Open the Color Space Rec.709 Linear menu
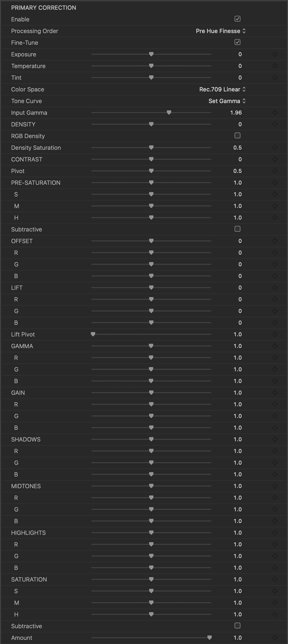The width and height of the screenshot is (288, 644). [222, 89]
